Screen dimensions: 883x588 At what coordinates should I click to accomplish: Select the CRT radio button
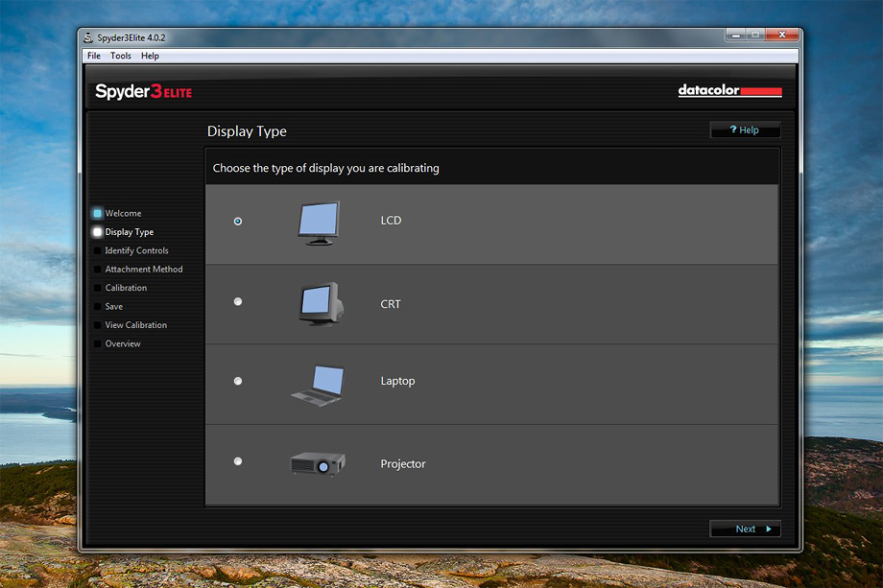pos(238,301)
